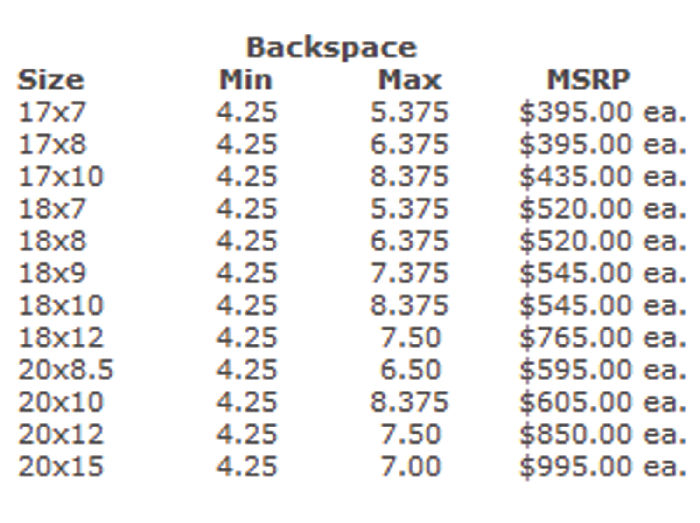Click the $435.00 ea. price
700x523 pixels.
603,177
